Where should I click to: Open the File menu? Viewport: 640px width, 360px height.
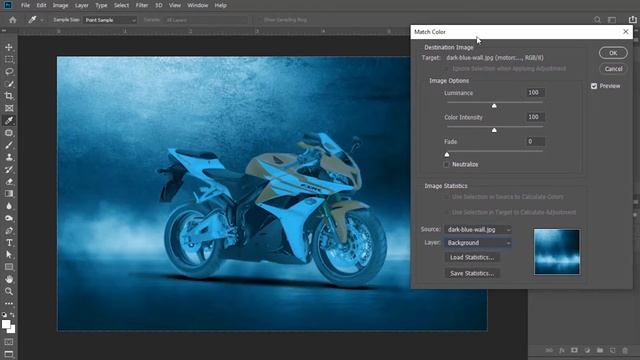tap(25, 5)
